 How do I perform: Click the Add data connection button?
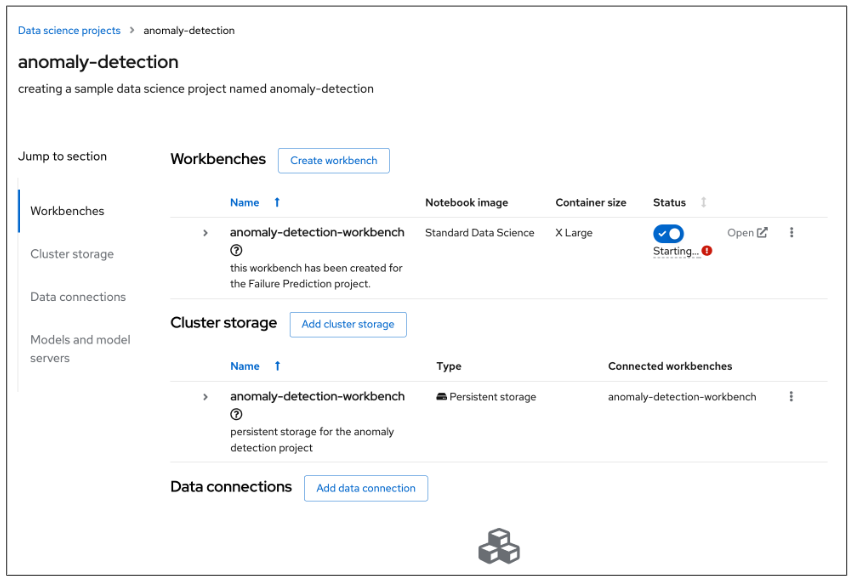point(366,488)
